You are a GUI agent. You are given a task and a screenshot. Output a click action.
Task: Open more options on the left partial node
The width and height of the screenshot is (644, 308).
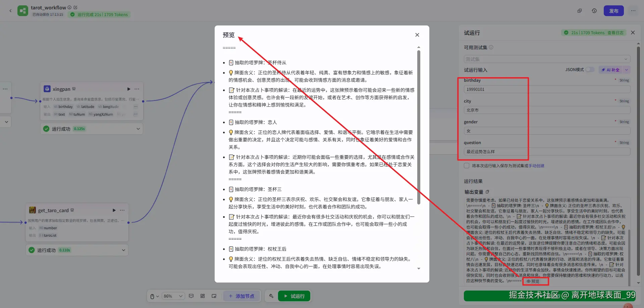click(x=5, y=89)
